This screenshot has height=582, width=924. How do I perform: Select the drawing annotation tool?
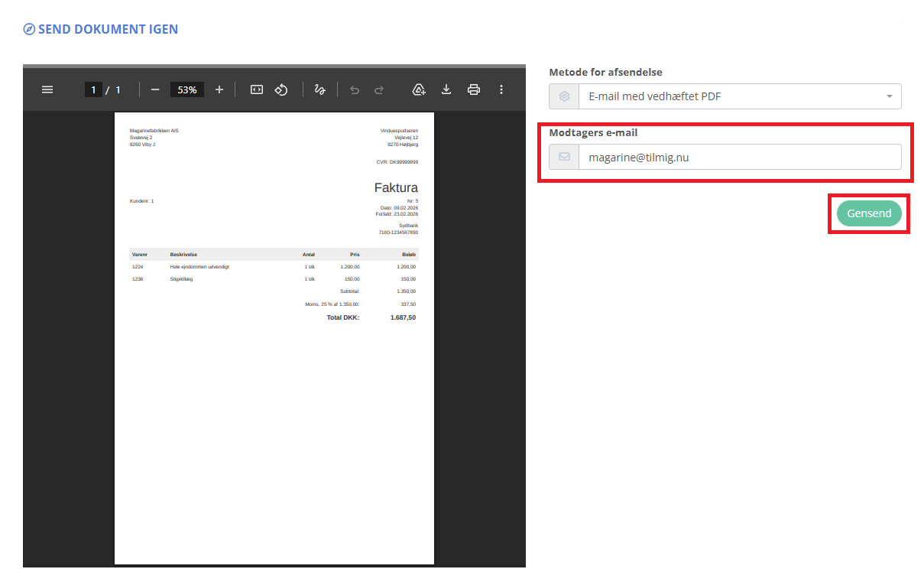(x=319, y=89)
